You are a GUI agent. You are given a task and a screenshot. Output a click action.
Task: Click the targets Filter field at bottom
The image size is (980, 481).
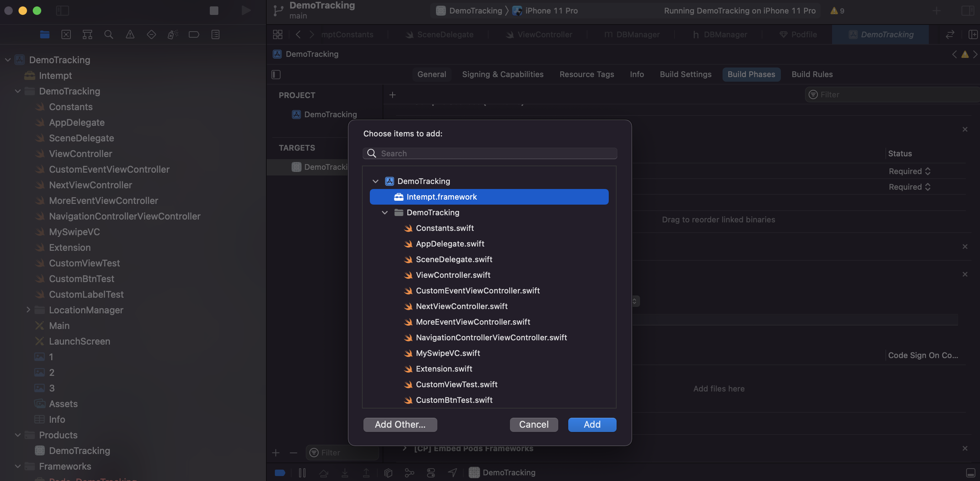pos(342,453)
